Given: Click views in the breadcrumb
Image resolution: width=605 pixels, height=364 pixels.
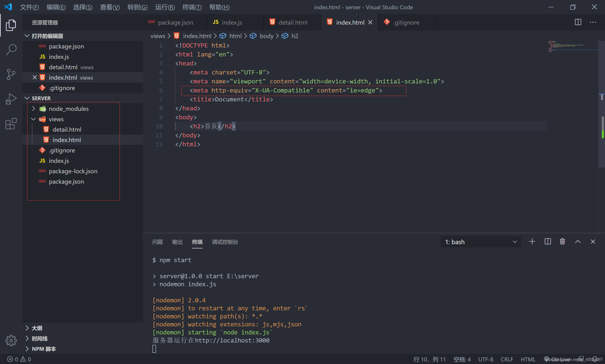Looking at the screenshot, I should point(158,36).
